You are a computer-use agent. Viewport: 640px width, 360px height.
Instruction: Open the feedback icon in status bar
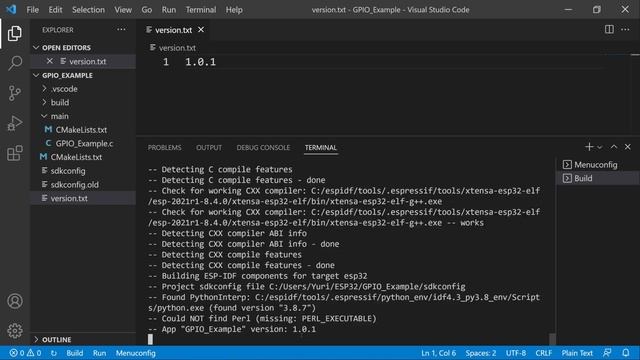click(607, 353)
